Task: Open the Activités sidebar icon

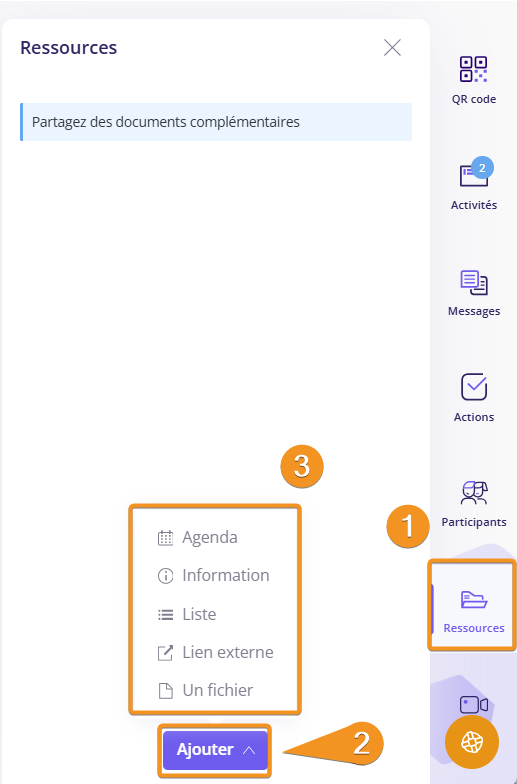Action: (x=474, y=176)
